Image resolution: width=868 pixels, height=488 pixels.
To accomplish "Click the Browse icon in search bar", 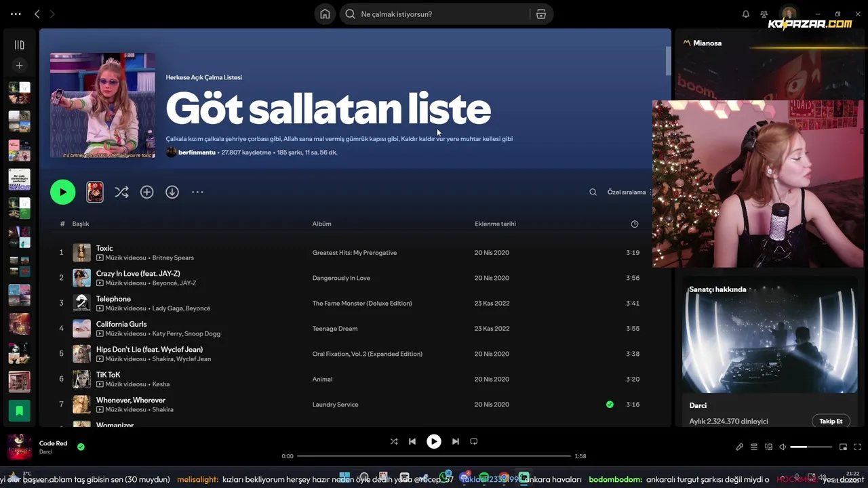I will tap(540, 14).
